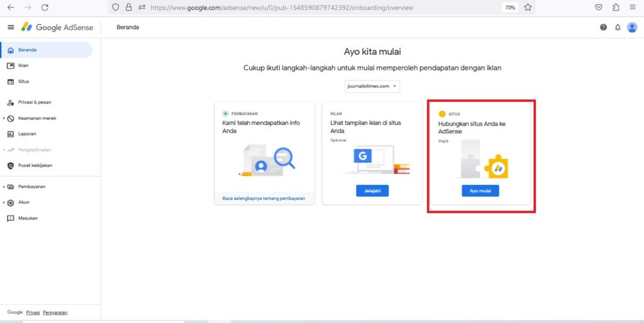Open the notifications bell
644x323 pixels.
618,28
